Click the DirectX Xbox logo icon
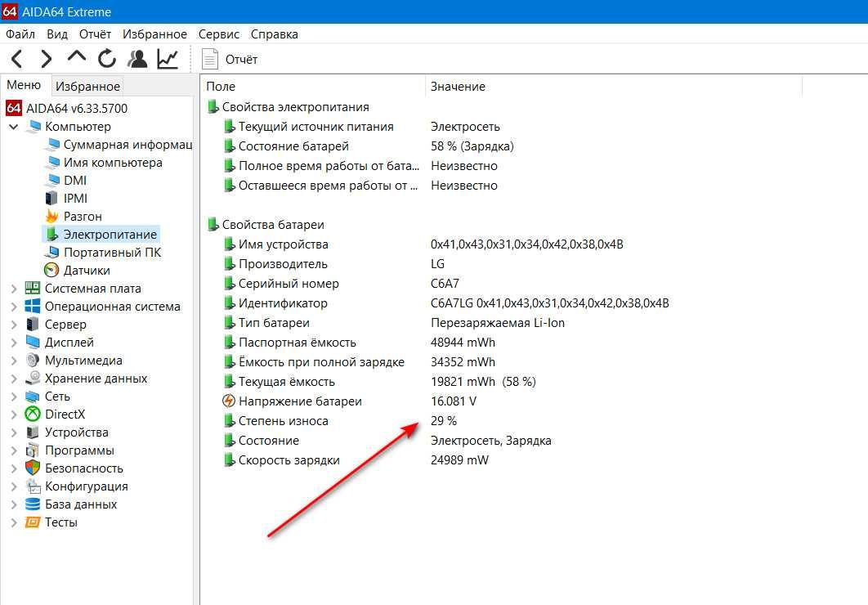 [33, 414]
